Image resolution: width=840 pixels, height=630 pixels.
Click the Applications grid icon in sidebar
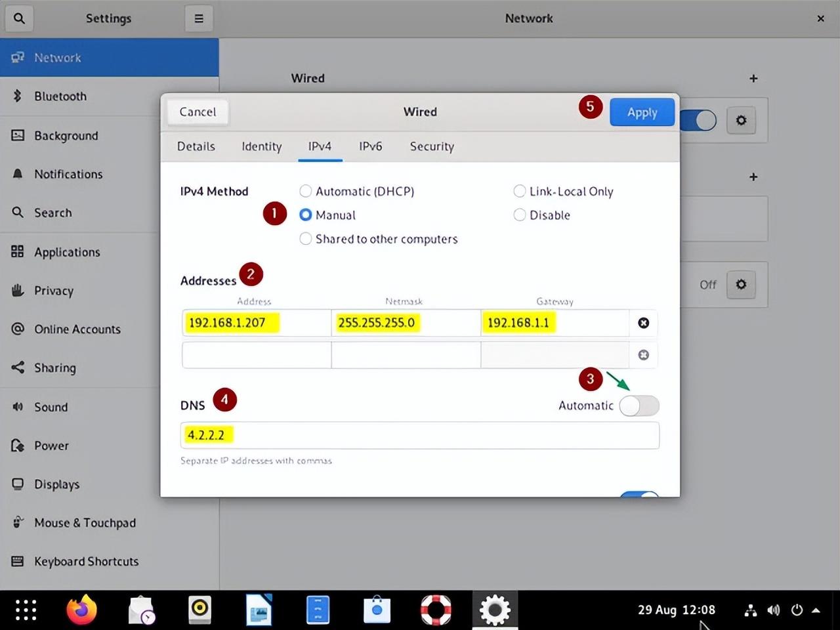18,251
